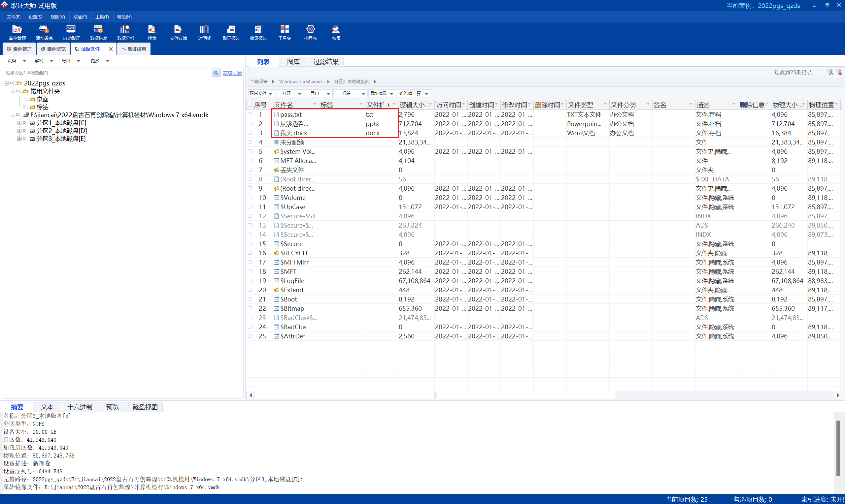Check the box for row 22 $Bitmap
Viewport: 845px width, 504px height.
(250, 308)
